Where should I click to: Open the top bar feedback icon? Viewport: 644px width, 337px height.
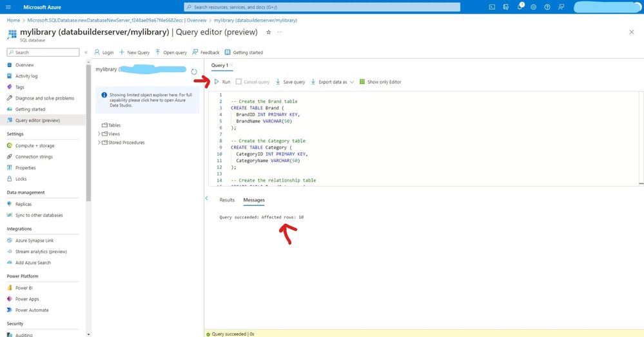561,7
